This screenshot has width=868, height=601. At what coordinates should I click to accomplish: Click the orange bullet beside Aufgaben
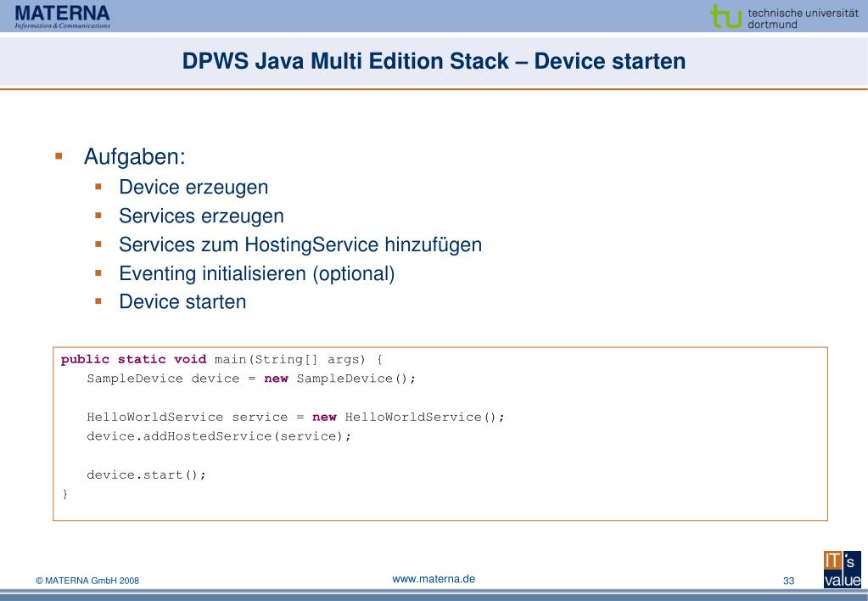(x=59, y=159)
